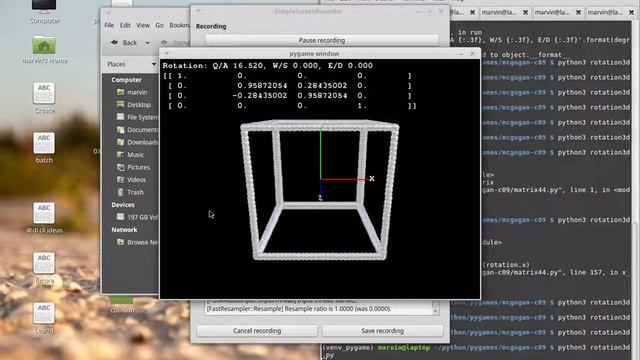Click the matrix value -0.28435002
Screen dimensions: 640x360
click(260, 96)
